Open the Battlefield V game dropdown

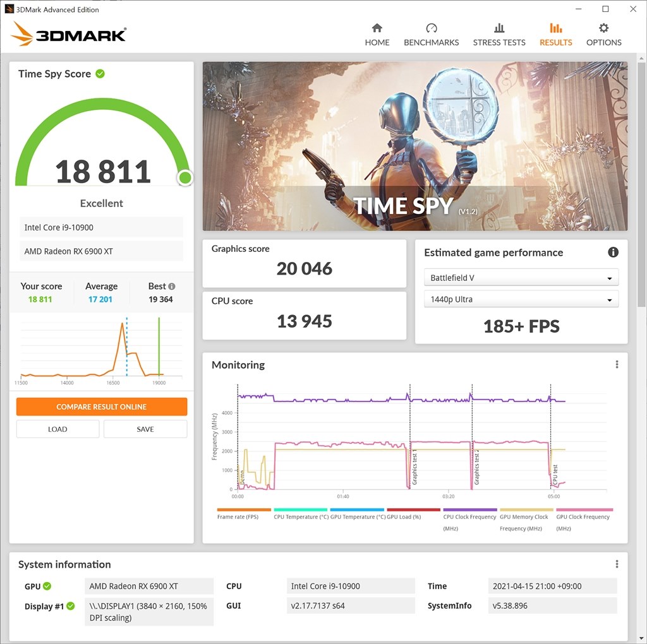(521, 277)
